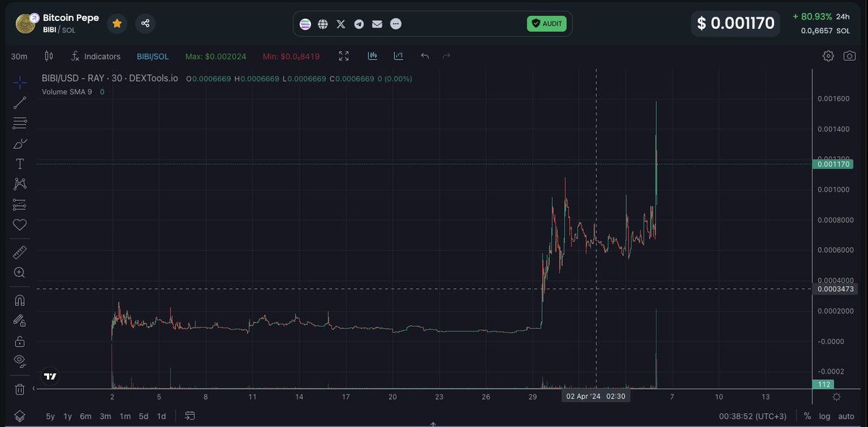Screen dimensions: 868x427
Task: Activate the zoom-in tool
Action: click(x=20, y=272)
